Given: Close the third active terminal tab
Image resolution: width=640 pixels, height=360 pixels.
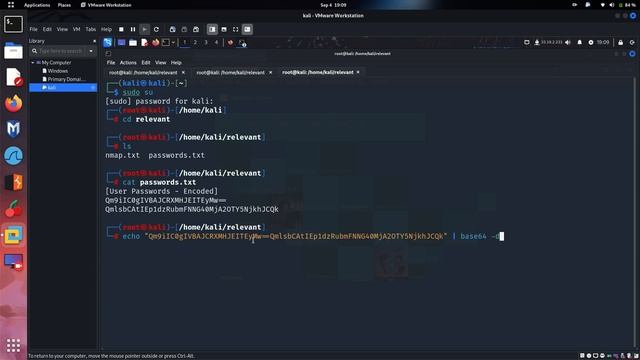Looking at the screenshot, I should click(x=358, y=72).
